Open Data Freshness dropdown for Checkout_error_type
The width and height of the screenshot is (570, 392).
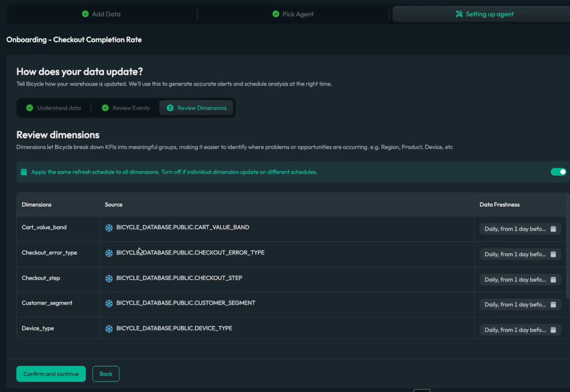click(520, 254)
